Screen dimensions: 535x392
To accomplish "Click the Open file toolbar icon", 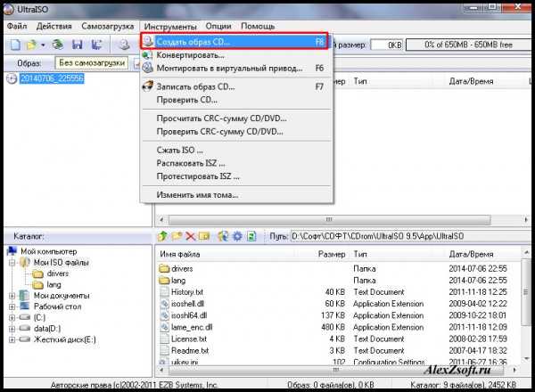I will (32, 45).
